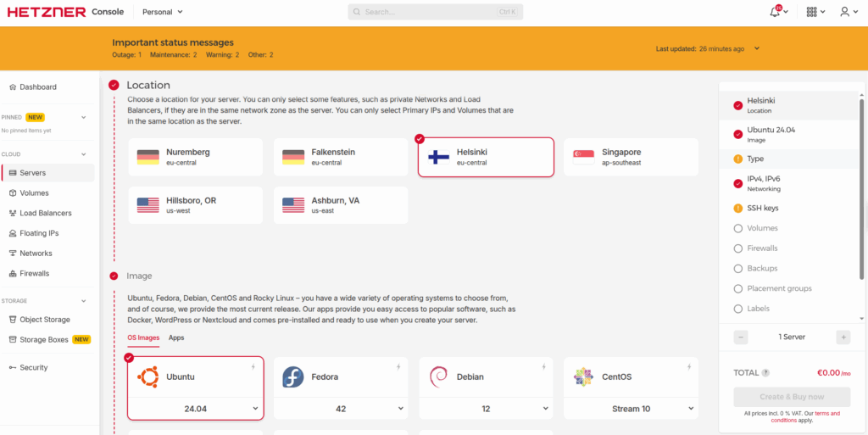
Task: Click the Object Storage bucket icon
Action: pyautogui.click(x=14, y=320)
